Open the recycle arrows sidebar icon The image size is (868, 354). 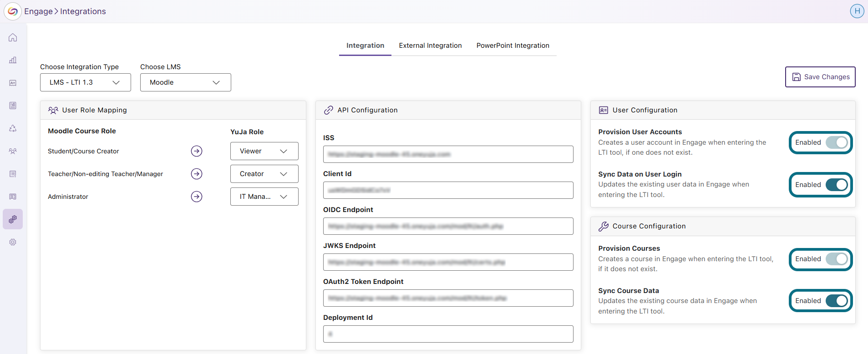[13, 128]
